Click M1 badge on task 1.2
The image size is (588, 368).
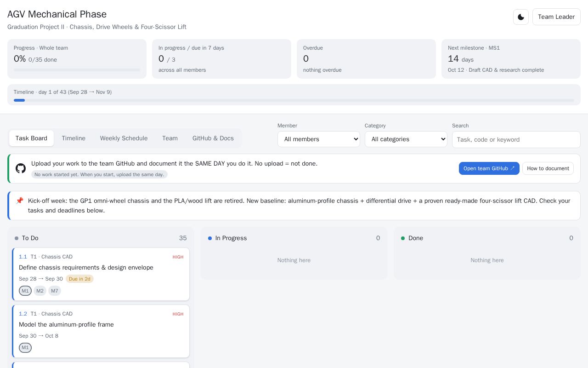(x=25, y=348)
